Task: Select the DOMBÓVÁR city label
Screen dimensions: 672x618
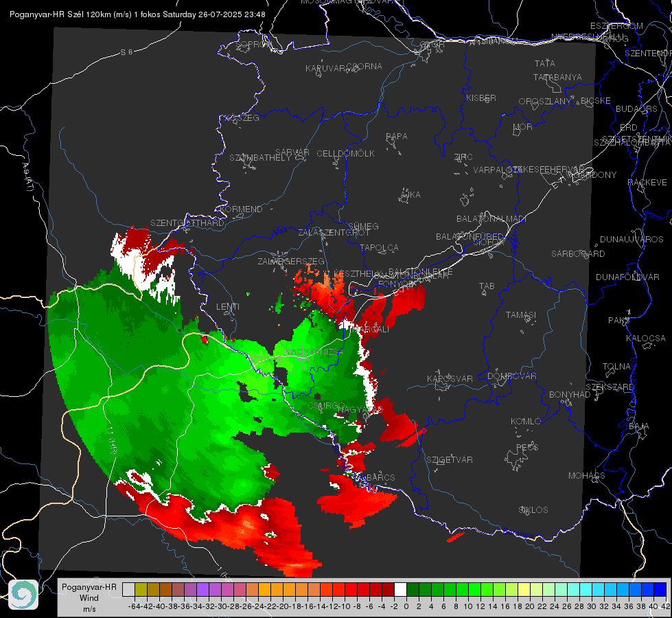Action: (512, 376)
